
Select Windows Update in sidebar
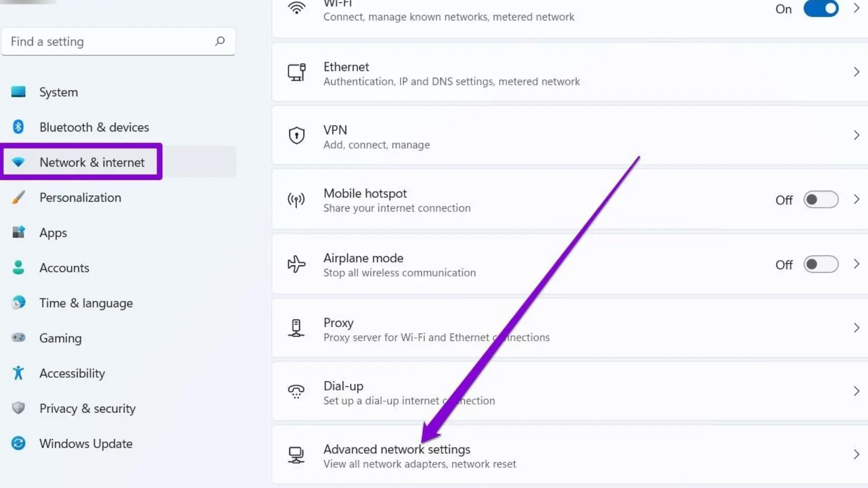click(x=85, y=444)
